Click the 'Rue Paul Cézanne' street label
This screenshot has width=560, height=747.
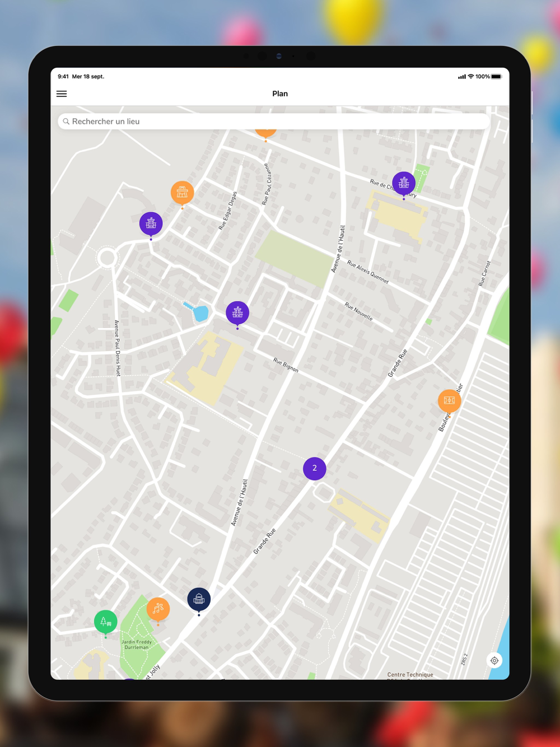tap(267, 184)
